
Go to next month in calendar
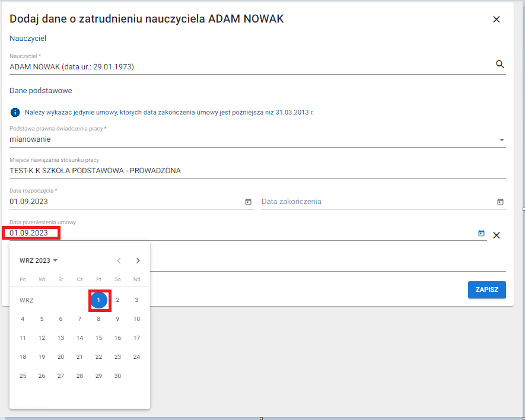pos(138,260)
